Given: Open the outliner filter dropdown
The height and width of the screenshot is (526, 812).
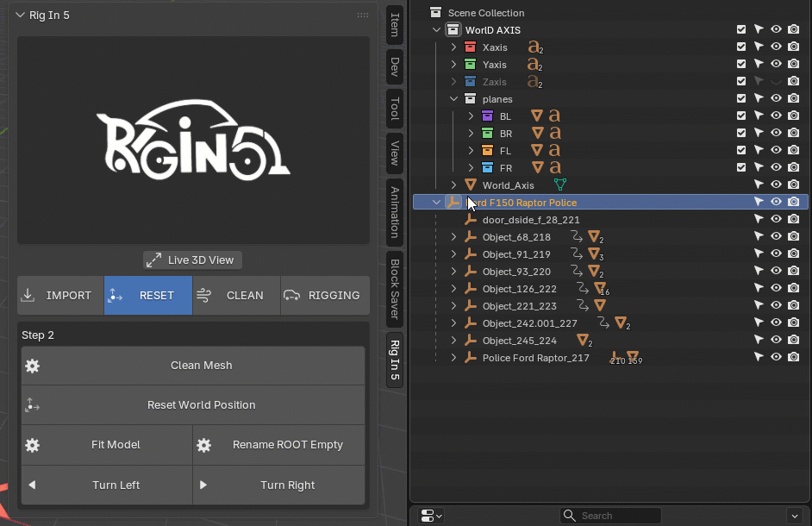Looking at the screenshot, I should coord(795,516).
